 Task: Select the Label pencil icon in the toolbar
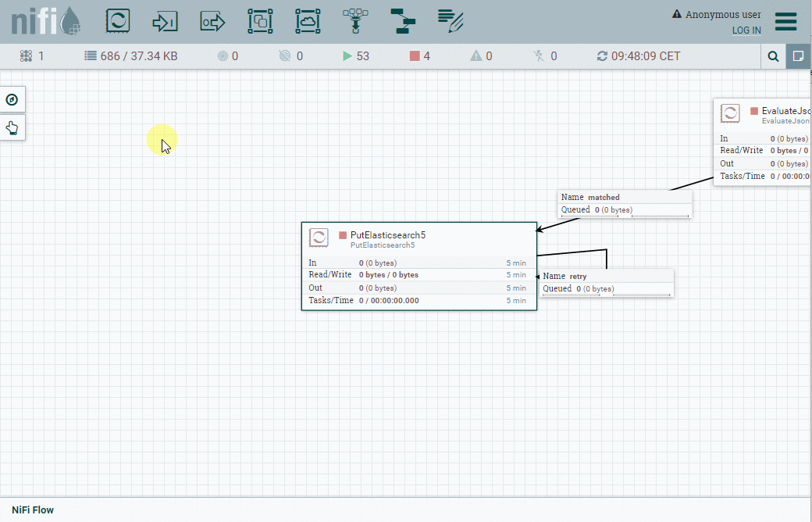451,21
